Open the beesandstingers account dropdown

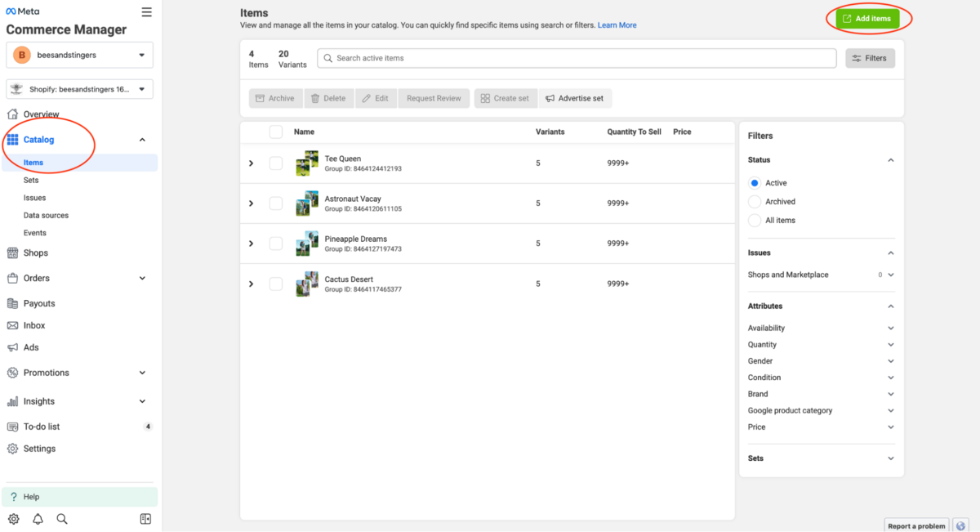pos(79,55)
